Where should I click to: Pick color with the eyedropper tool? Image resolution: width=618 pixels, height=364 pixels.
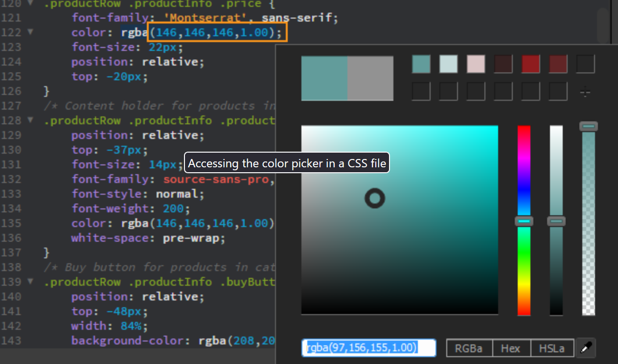point(586,348)
